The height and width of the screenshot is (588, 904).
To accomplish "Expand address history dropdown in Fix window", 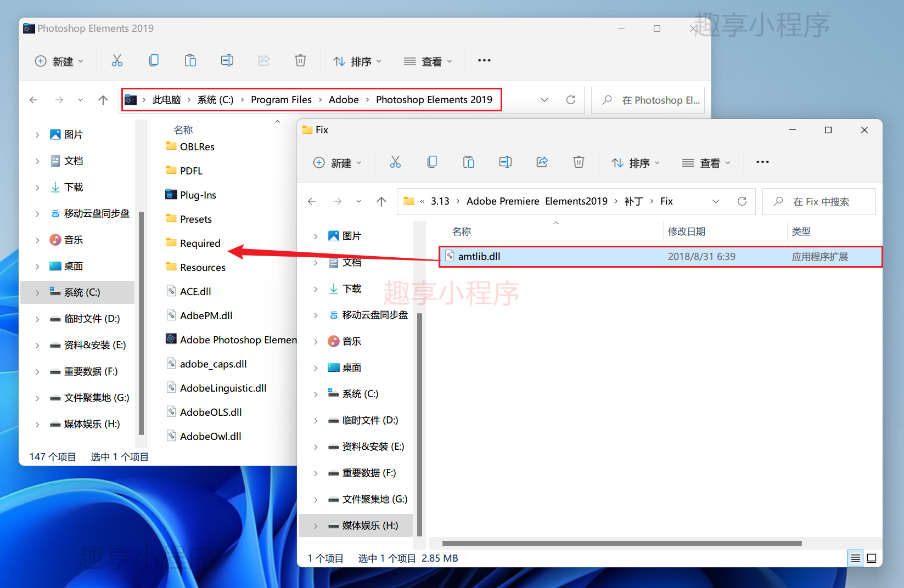I will [x=716, y=201].
